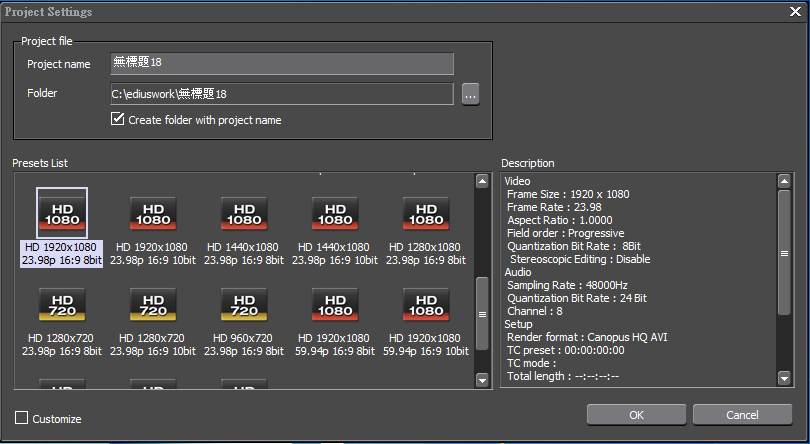
Task: Click the Project name text field
Action: [281, 64]
